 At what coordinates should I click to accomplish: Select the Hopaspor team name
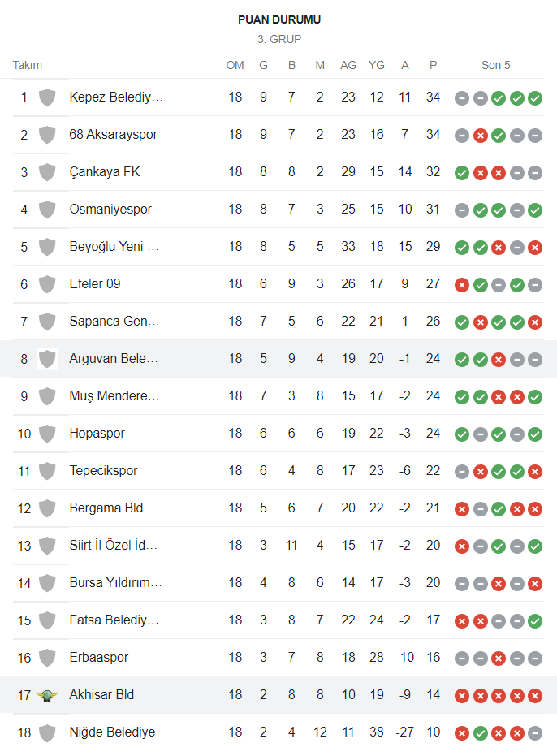pos(97,434)
